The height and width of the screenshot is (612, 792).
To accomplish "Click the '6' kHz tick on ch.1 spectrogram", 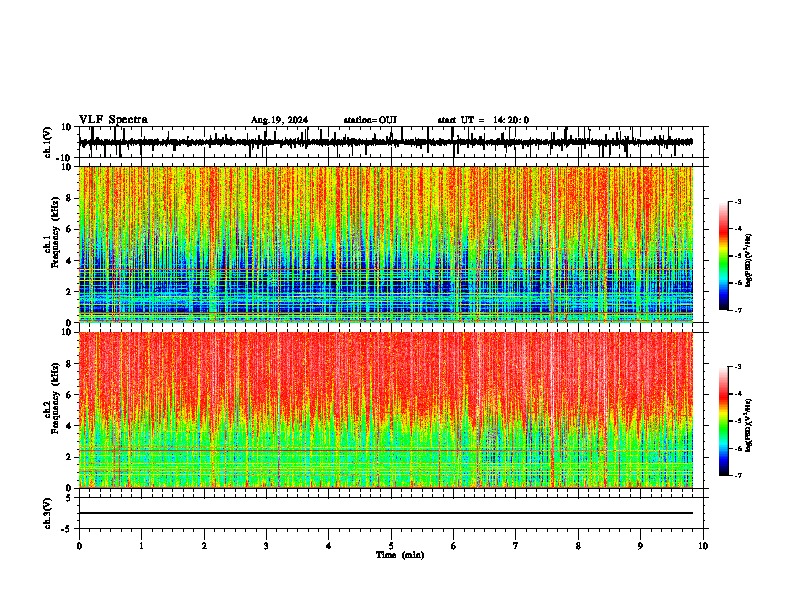I will pos(69,230).
